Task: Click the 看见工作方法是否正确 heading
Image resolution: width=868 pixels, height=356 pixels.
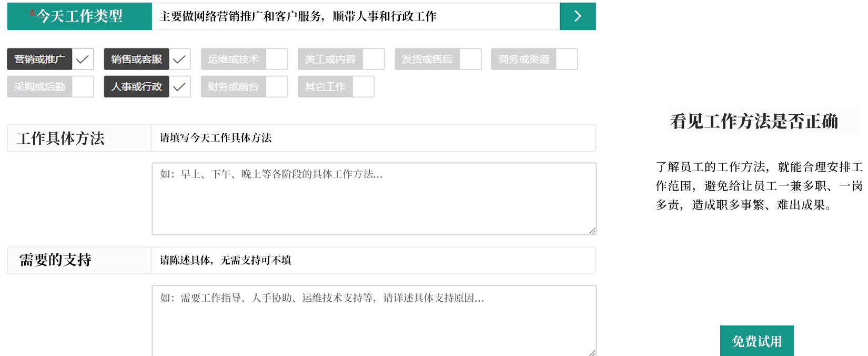Action: coord(754,122)
